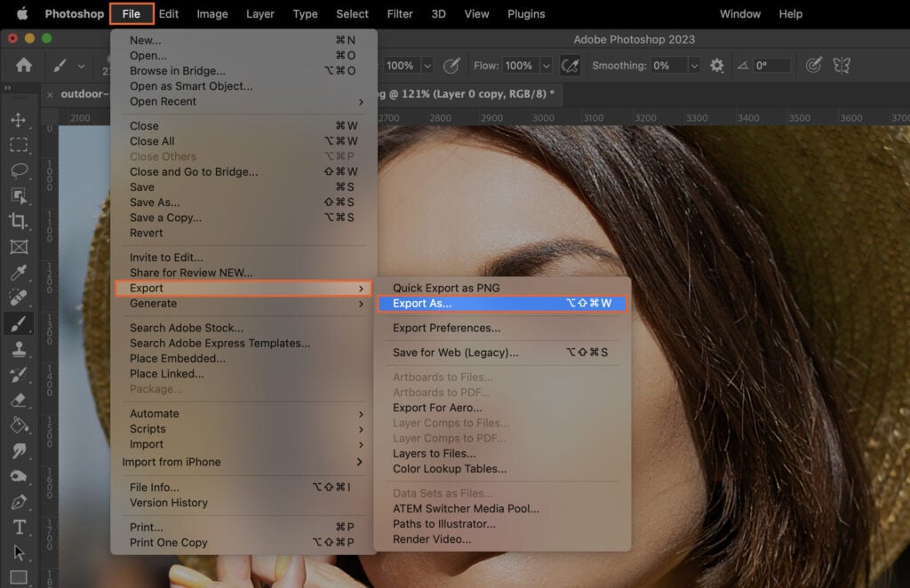Image resolution: width=910 pixels, height=588 pixels.
Task: Choose Quick Export as PNG
Action: pyautogui.click(x=445, y=287)
